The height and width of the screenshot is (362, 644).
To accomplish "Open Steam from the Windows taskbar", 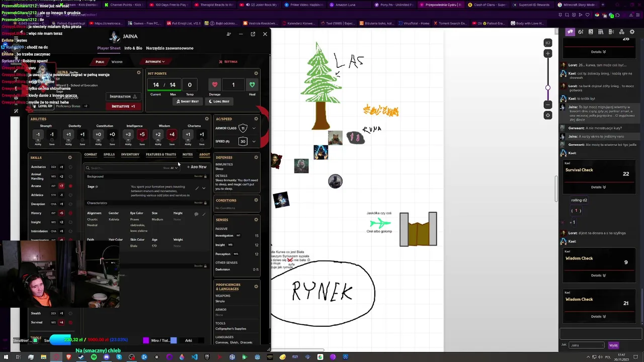I will click(81, 357).
